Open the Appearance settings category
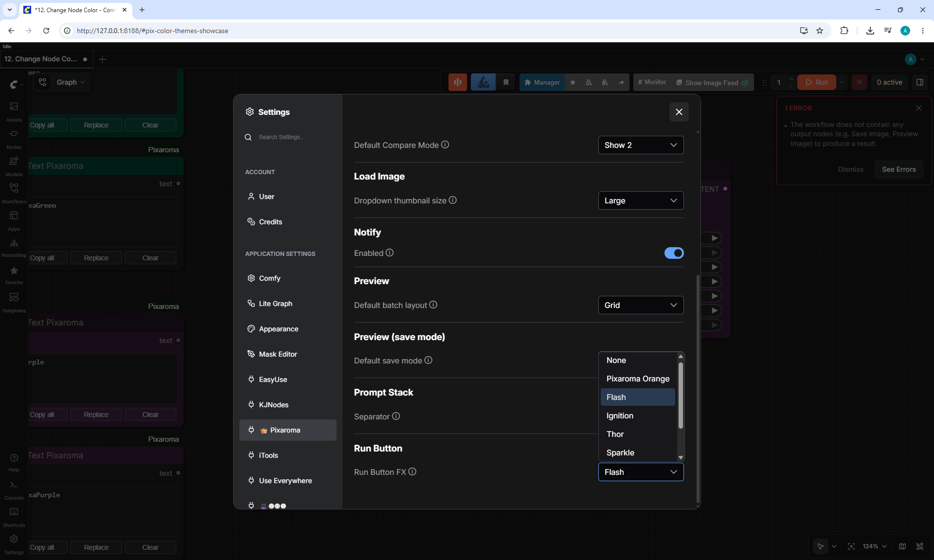Image resolution: width=934 pixels, height=560 pixels. click(287, 329)
